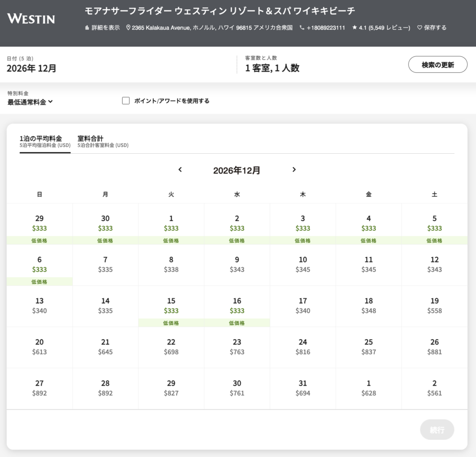
Task: Pick December 4 date cell
Action: point(369,224)
